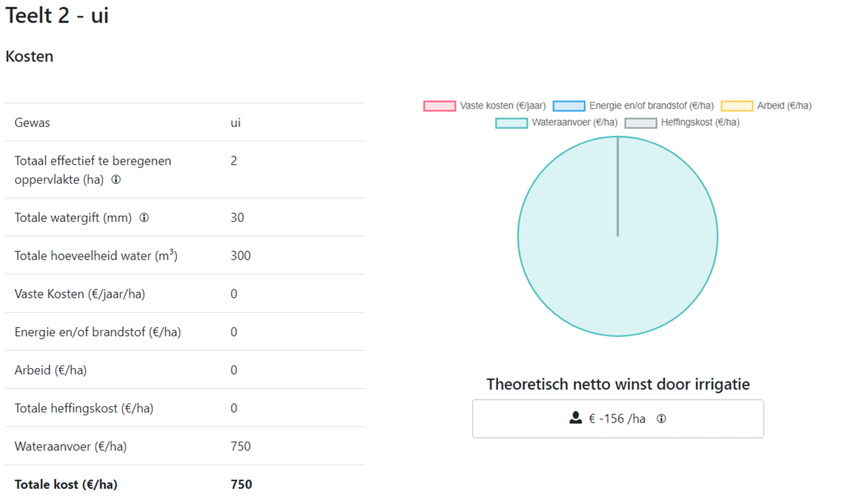Click the Totale kost (€/ha) row
864x504 pixels.
66,484
